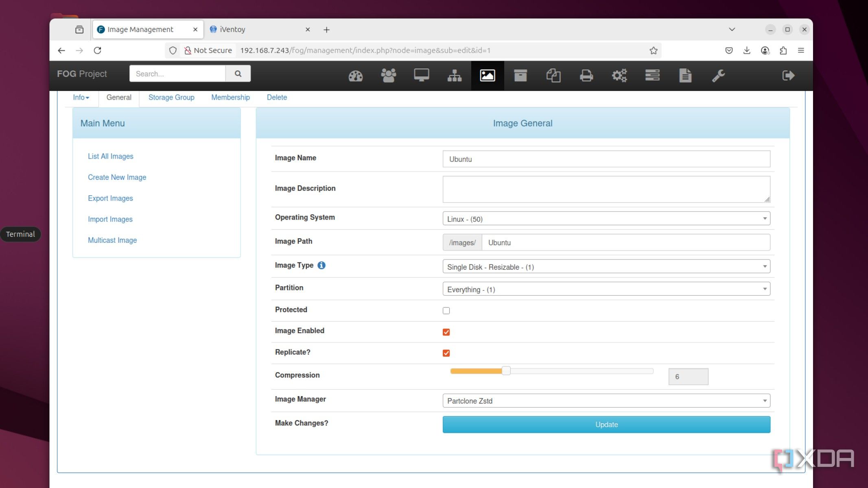
Task: Click the logout icon in navbar
Action: click(x=788, y=76)
